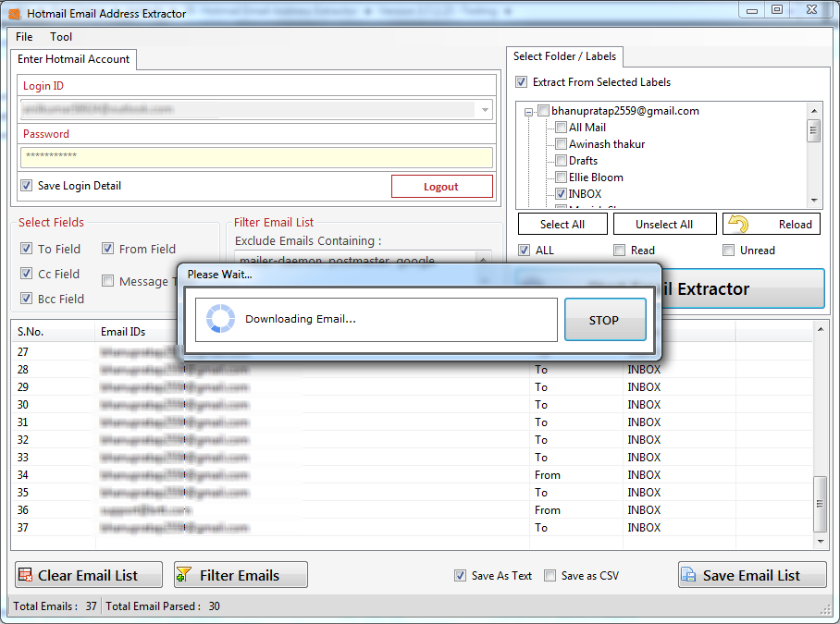Click the email list scrollbar thumb
This screenshot has height=624, width=840.
(821, 504)
